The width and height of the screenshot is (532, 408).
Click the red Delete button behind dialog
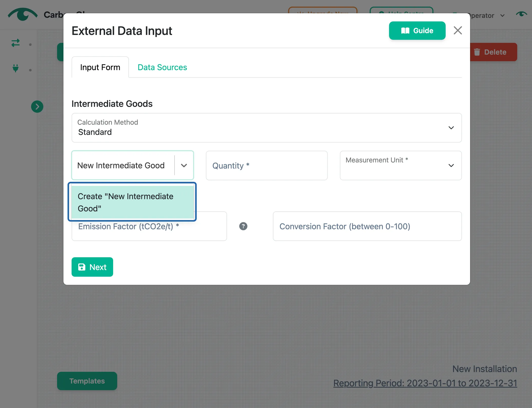(494, 52)
